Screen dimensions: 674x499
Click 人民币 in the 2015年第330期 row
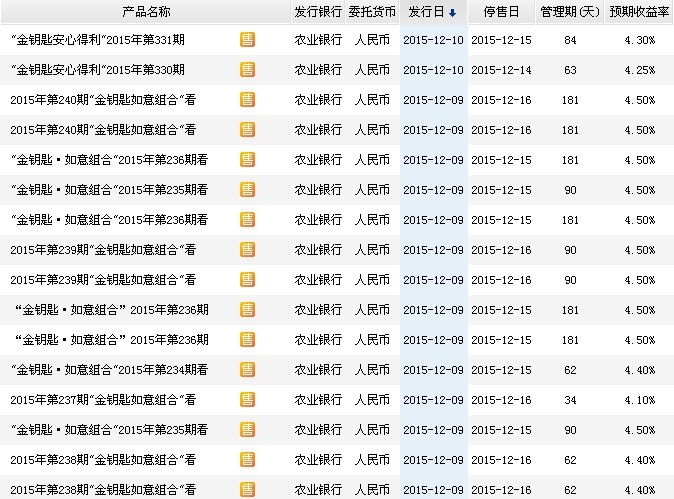[x=372, y=70]
